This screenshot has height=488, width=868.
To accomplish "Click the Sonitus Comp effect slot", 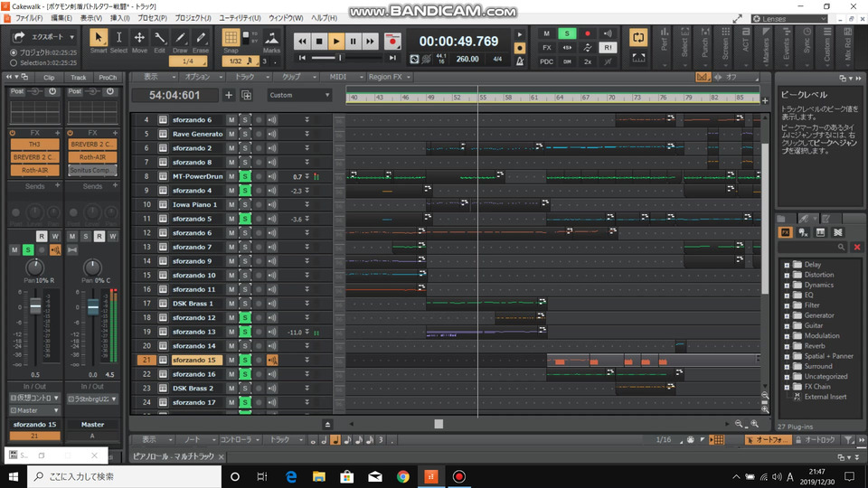I will tap(92, 171).
